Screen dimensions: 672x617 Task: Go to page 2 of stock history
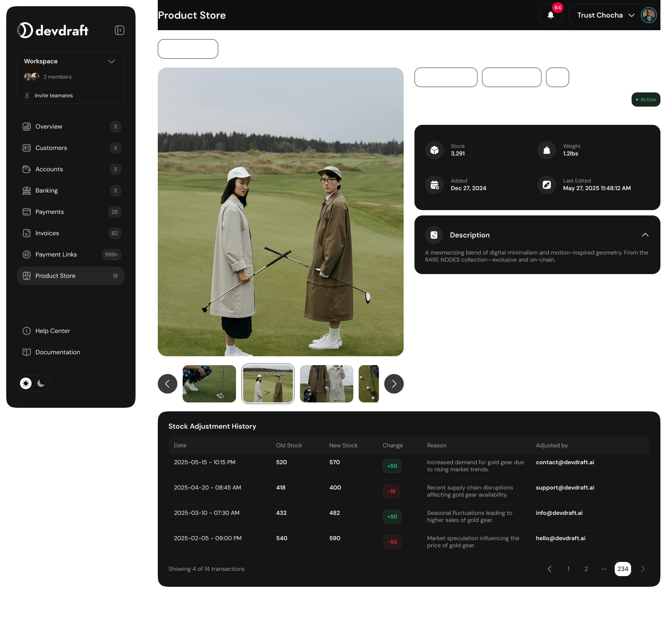tap(586, 569)
